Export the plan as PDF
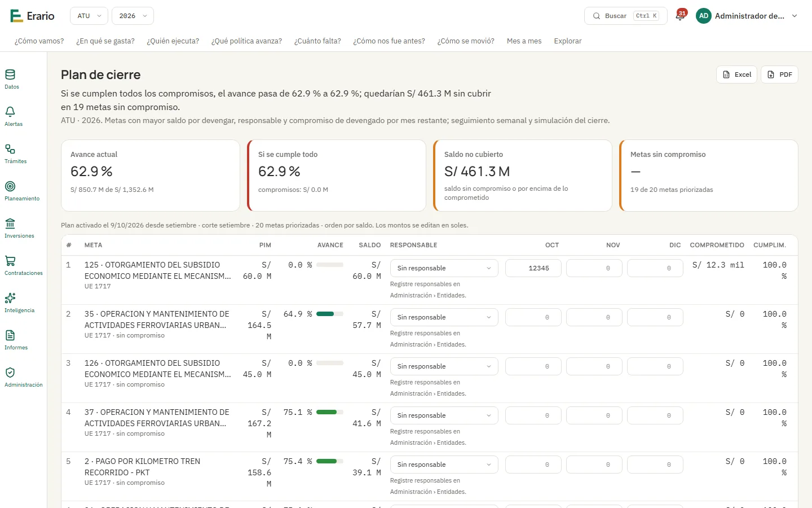Screen dimensions: 812x508 click(779, 75)
